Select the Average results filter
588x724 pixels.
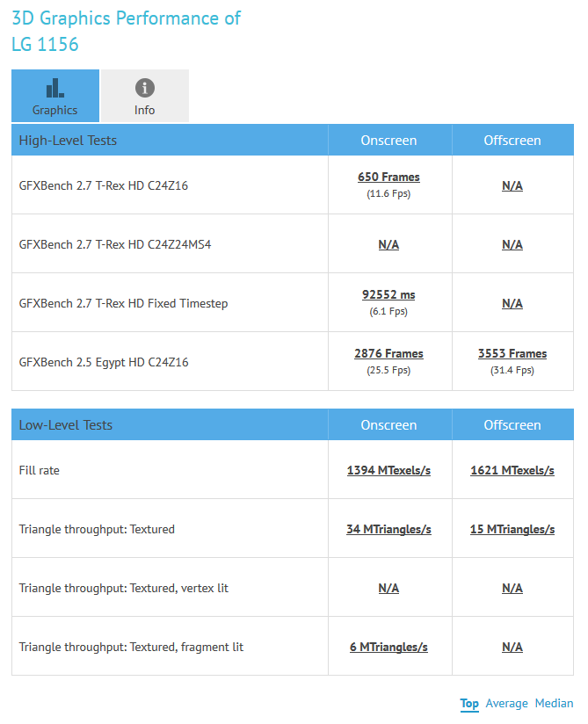coord(507,703)
